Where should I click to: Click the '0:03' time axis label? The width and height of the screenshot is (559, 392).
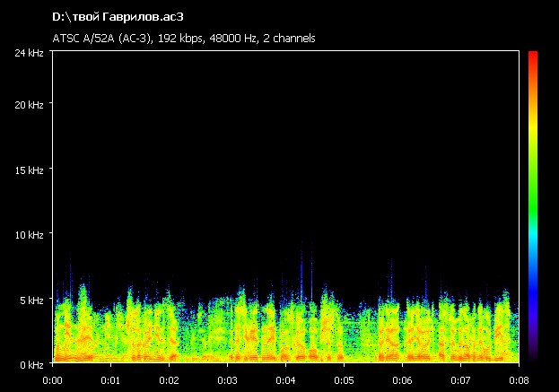click(227, 380)
